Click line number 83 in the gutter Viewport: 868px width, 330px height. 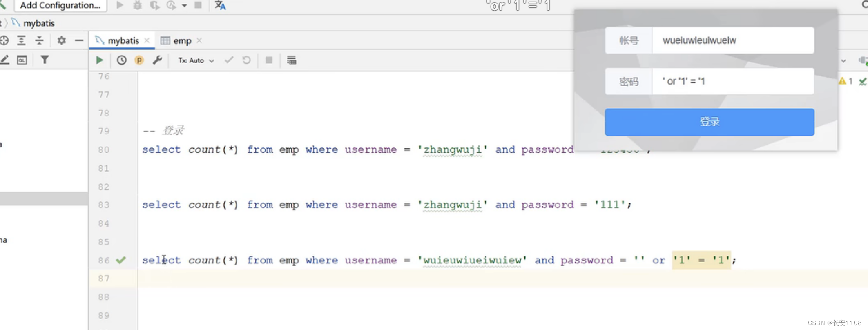104,205
